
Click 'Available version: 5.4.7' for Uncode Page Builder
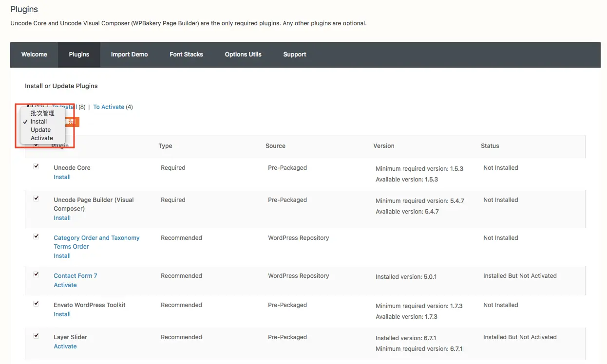point(407,212)
